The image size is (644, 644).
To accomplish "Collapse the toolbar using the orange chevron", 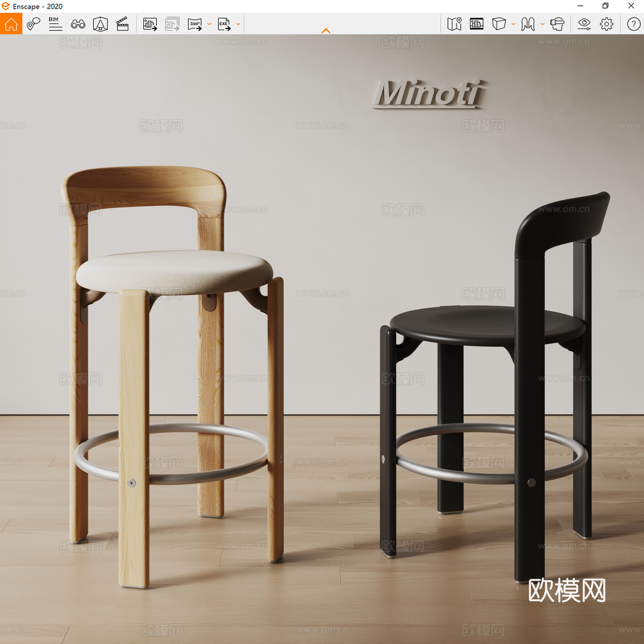I will coord(326,31).
